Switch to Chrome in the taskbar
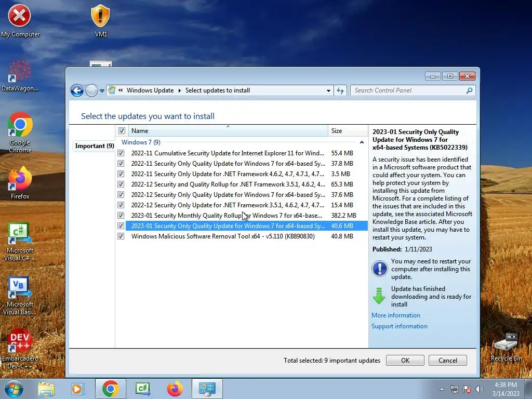The height and width of the screenshot is (399, 532). [x=110, y=389]
